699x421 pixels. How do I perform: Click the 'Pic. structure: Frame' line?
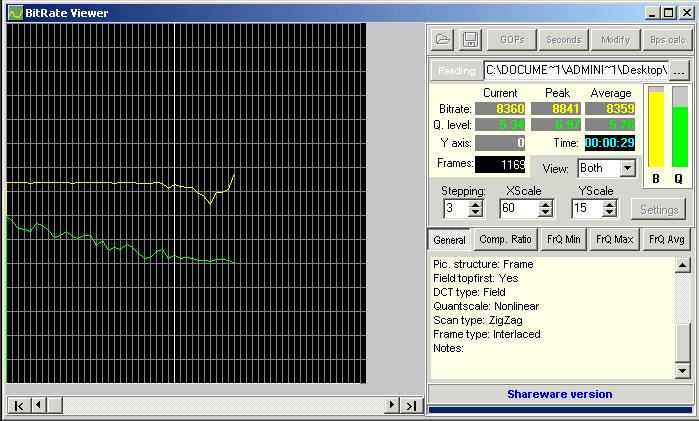(x=483, y=264)
